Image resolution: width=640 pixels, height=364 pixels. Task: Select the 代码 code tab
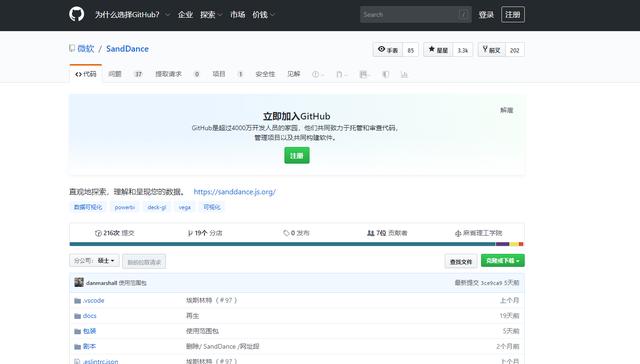[86, 74]
